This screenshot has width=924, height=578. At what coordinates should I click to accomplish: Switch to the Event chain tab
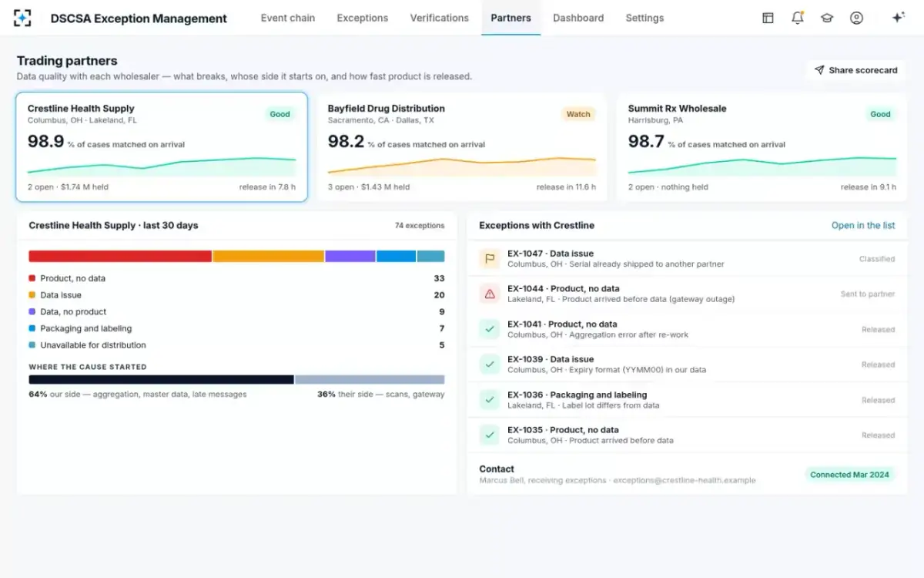(x=288, y=18)
